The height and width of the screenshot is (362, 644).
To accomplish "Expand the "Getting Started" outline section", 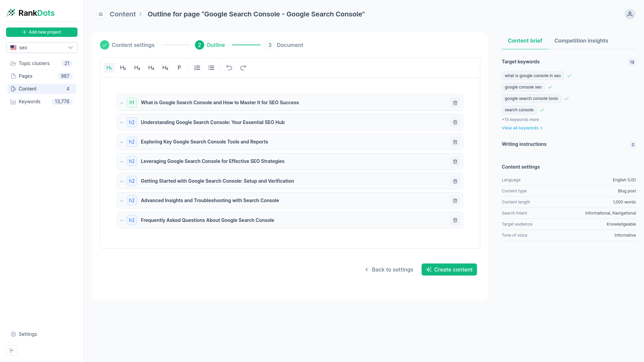I will 122,181.
